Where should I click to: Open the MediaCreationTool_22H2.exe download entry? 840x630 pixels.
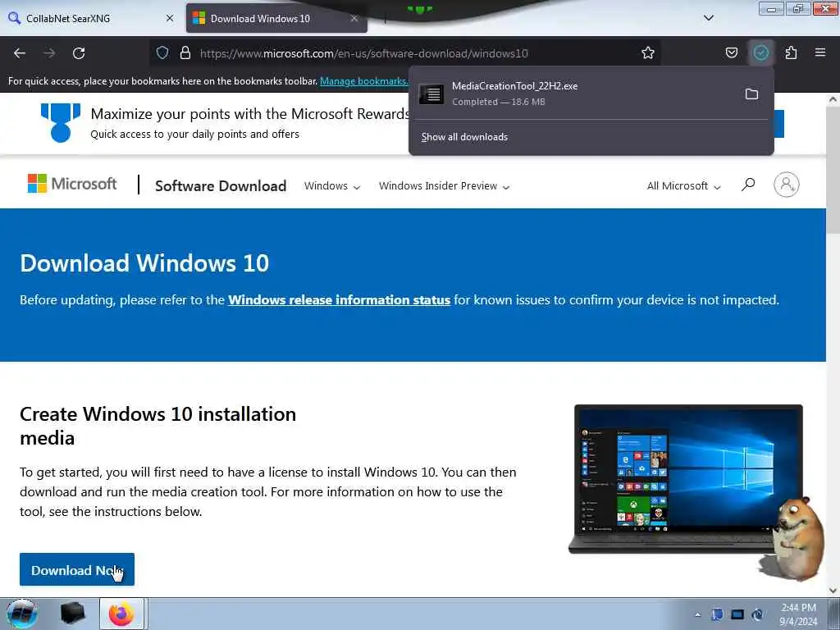(576, 94)
